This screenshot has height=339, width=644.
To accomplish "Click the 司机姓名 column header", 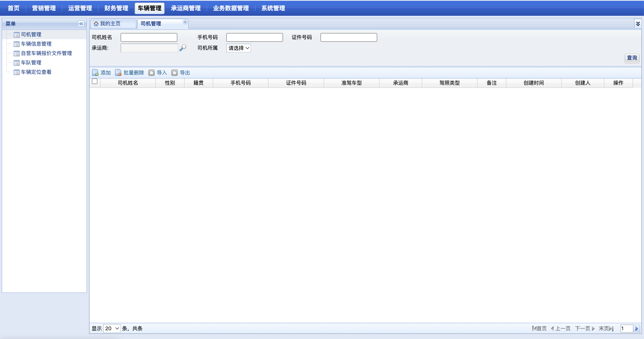I will (x=128, y=83).
